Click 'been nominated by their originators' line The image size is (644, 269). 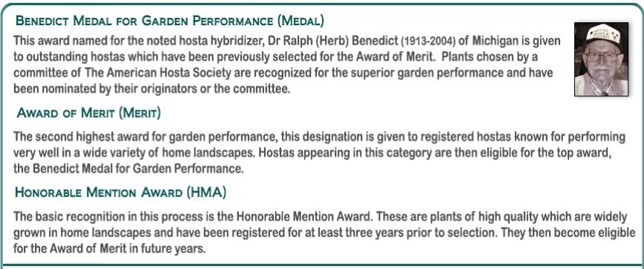(x=105, y=90)
